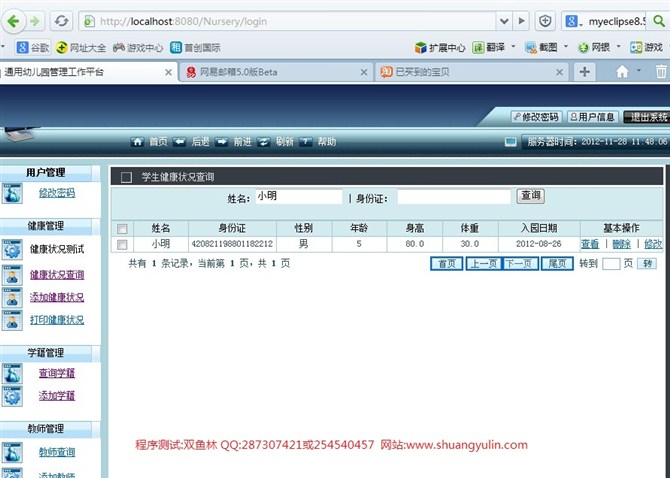Switch to the 已买到的宝贝 tab

(x=471, y=72)
